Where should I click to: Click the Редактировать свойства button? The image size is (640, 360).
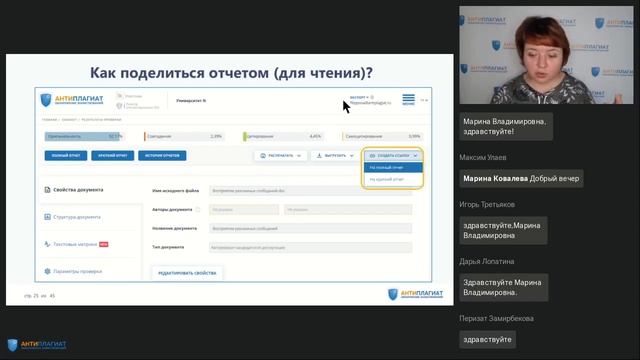pos(187,273)
